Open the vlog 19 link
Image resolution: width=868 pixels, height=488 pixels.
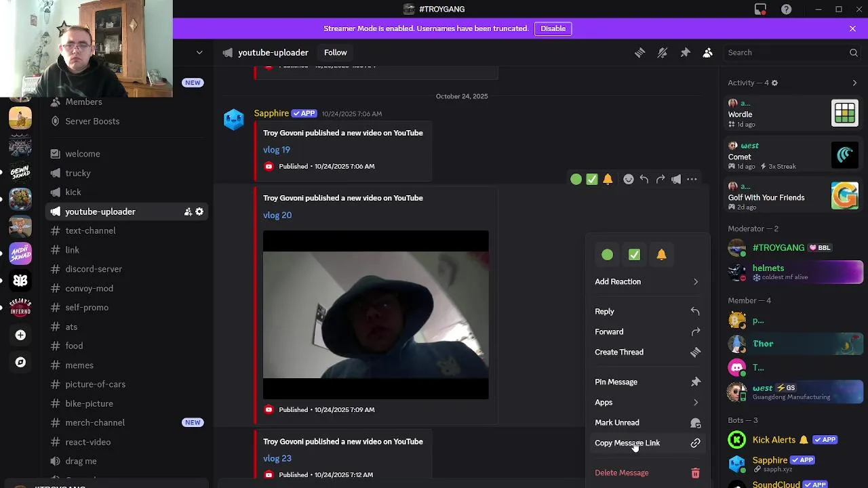[277, 150]
